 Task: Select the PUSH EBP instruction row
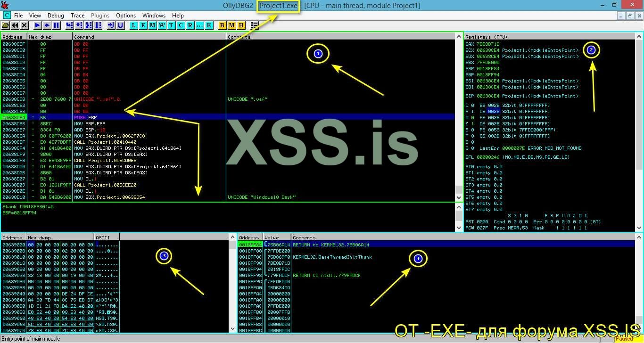(228, 117)
